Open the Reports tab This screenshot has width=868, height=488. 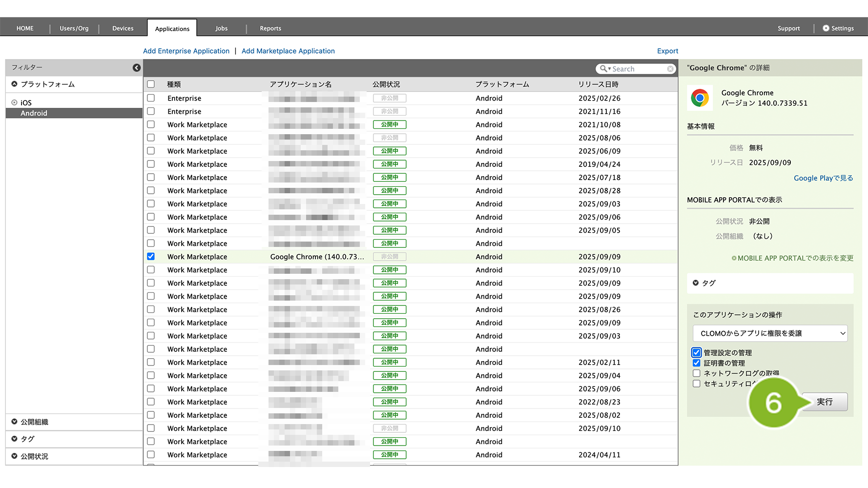coord(270,28)
